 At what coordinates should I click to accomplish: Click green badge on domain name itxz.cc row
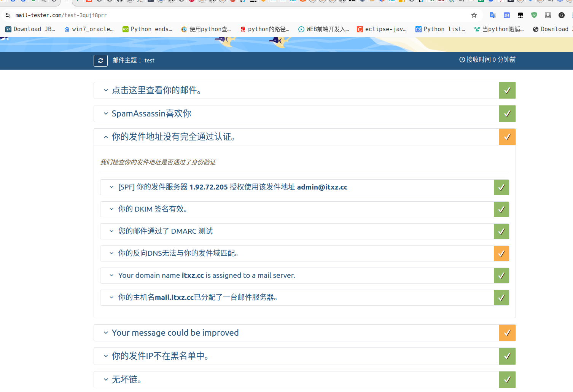501,276
